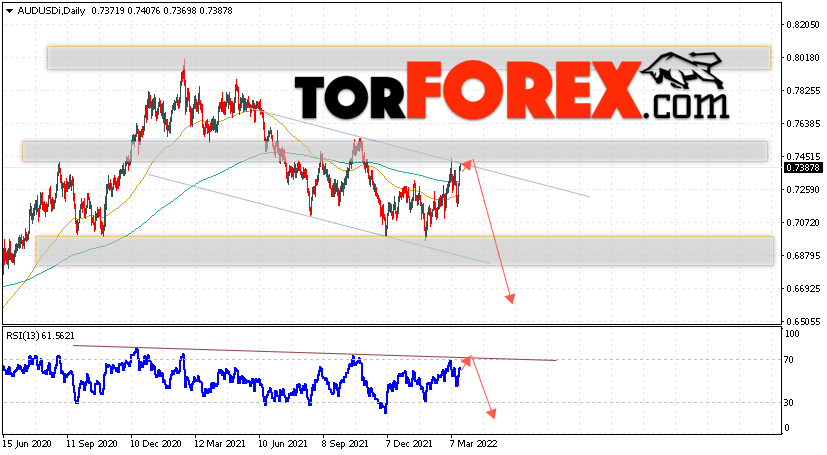Click the RSI(13) 61.5621 indicator label
827x455 pixels.
point(41,335)
